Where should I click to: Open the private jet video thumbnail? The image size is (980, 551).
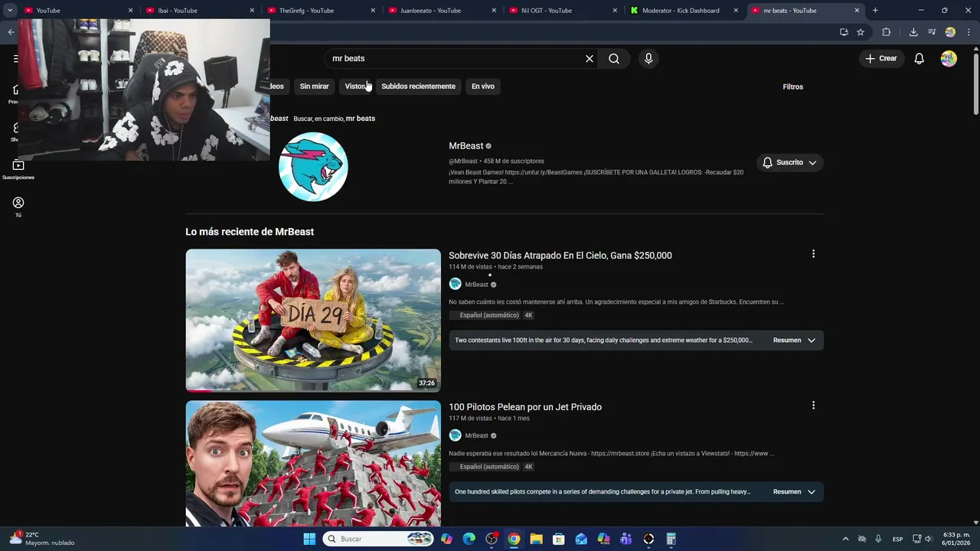coord(313,464)
